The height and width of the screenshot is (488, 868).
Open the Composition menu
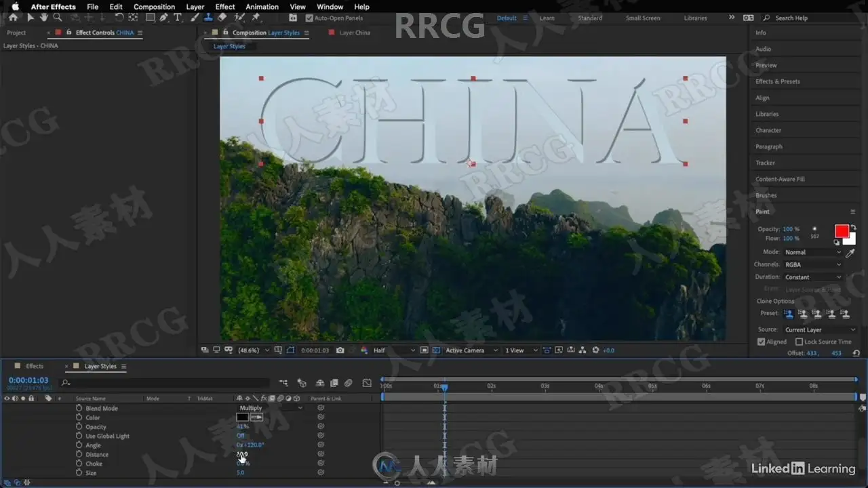(154, 7)
